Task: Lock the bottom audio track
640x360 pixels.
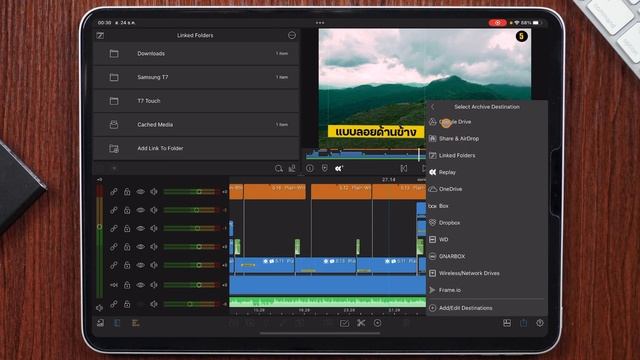Action: [127, 304]
